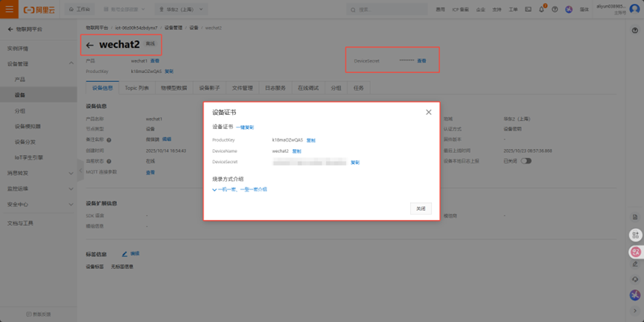This screenshot has width=644, height=322.
Task: Switch to the 日志服务 tab
Action: (275, 88)
